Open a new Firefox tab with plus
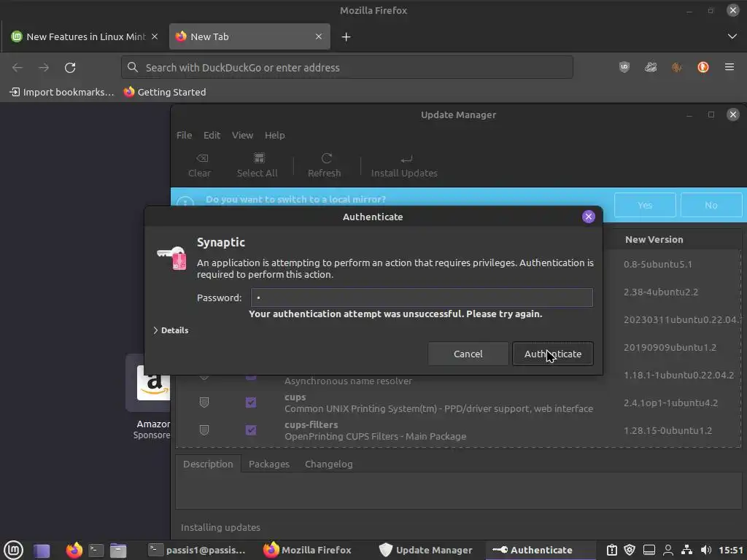Viewport: 747px width, 560px height. click(347, 36)
